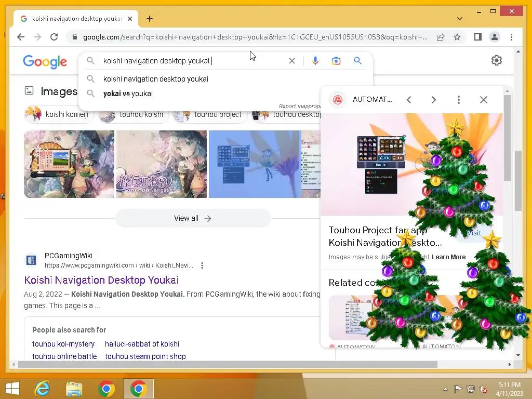Go back with the browser back arrow

[x=21, y=37]
